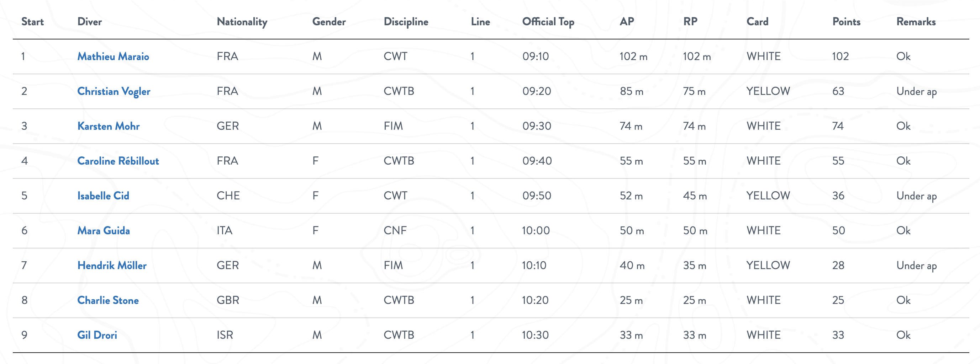Click the YELLOW card cell for Christian Vogler

coord(768,91)
